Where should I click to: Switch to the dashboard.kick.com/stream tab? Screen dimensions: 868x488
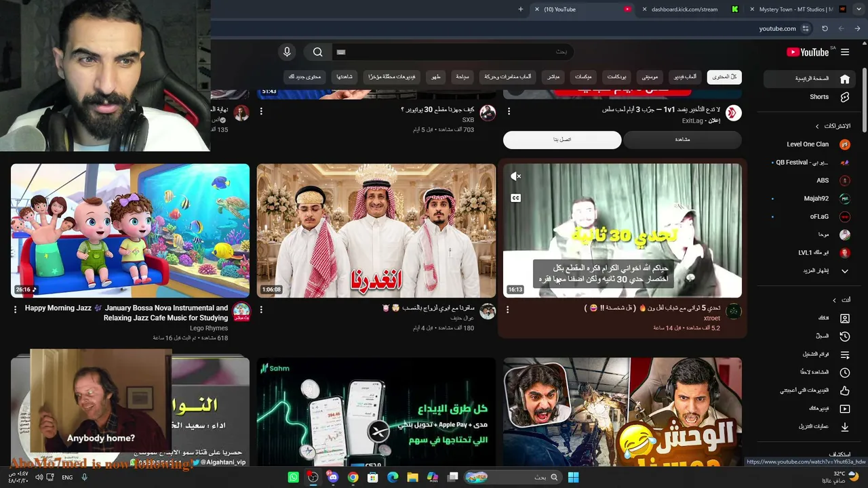coord(684,9)
